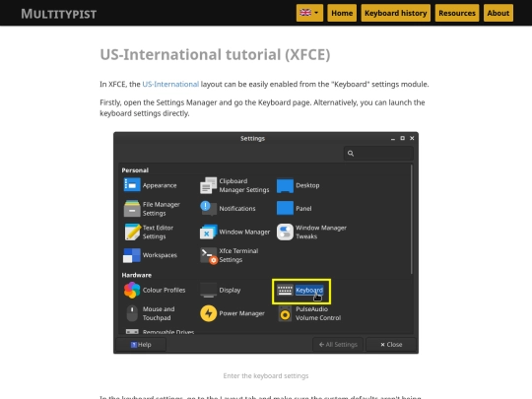Click the PulseAudio Volume Control icon
Image resolution: width=532 pixels, height=399 pixels.
(285, 313)
